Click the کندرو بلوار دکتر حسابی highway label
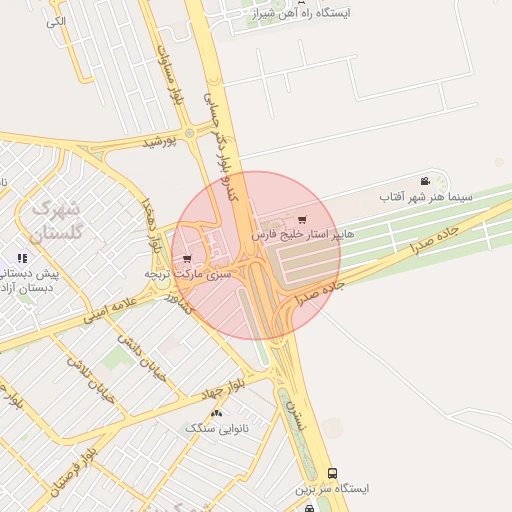 (x=221, y=147)
